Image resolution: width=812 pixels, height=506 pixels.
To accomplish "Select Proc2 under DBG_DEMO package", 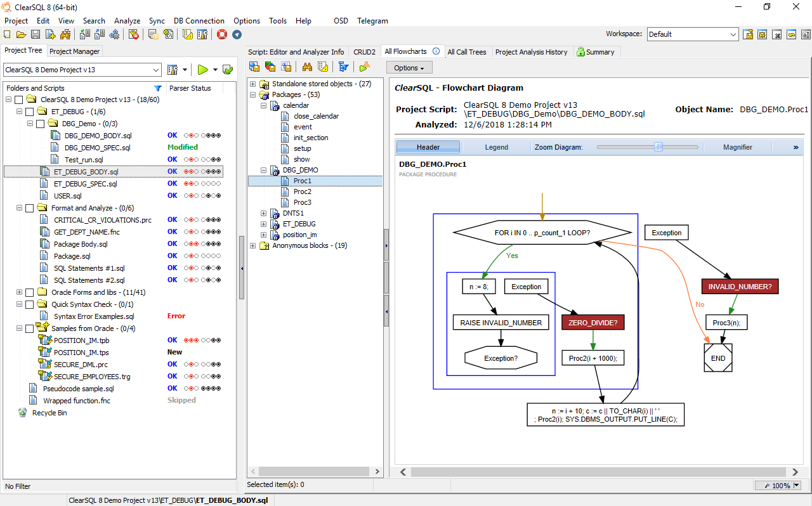I will pos(302,191).
